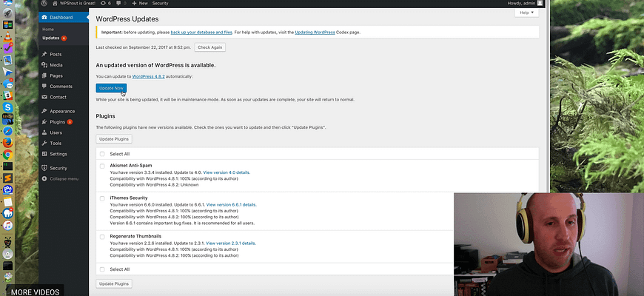Click the blue Update Now button
644x296 pixels.
click(111, 88)
